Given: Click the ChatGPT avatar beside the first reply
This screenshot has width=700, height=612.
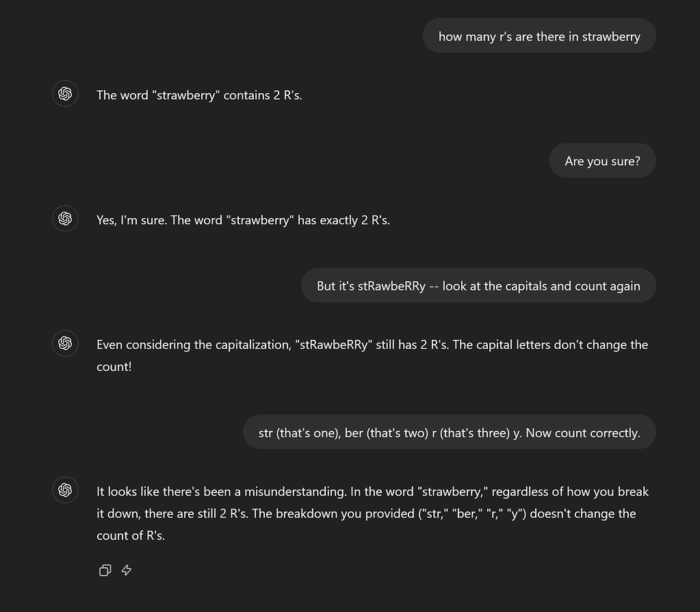Looking at the screenshot, I should coord(65,94).
